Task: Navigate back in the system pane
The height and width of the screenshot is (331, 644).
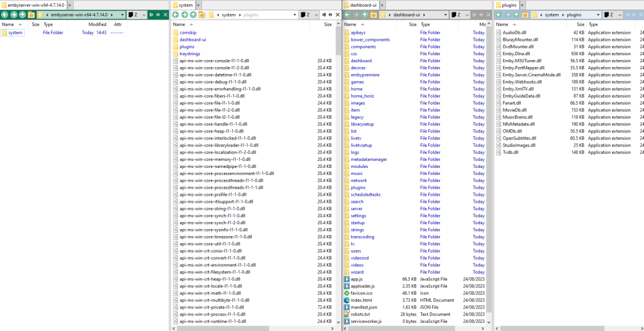Action: pos(175,14)
